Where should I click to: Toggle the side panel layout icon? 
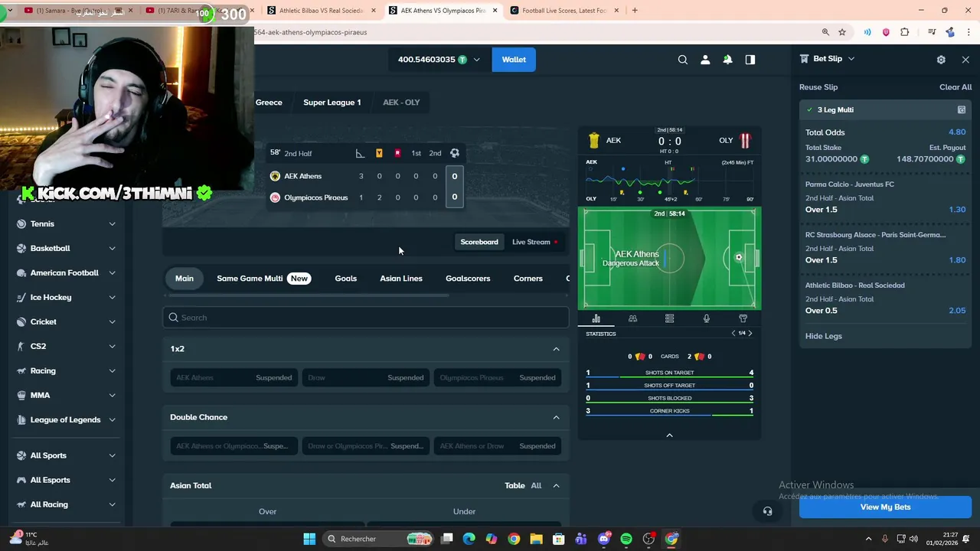coord(750,60)
